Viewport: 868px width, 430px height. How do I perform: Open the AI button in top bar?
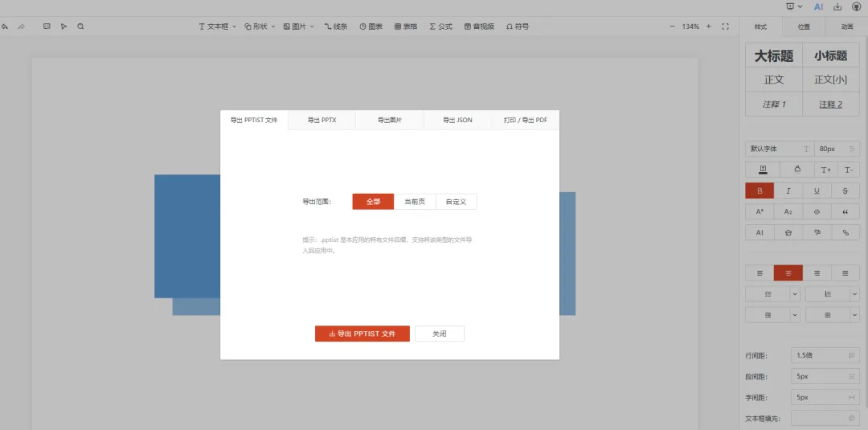tap(818, 6)
